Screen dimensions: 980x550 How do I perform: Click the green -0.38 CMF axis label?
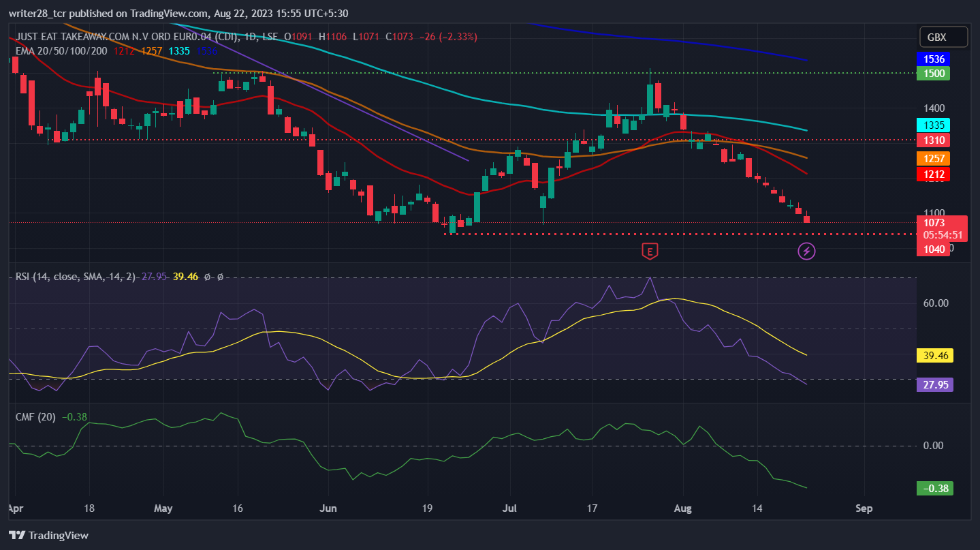tap(935, 488)
